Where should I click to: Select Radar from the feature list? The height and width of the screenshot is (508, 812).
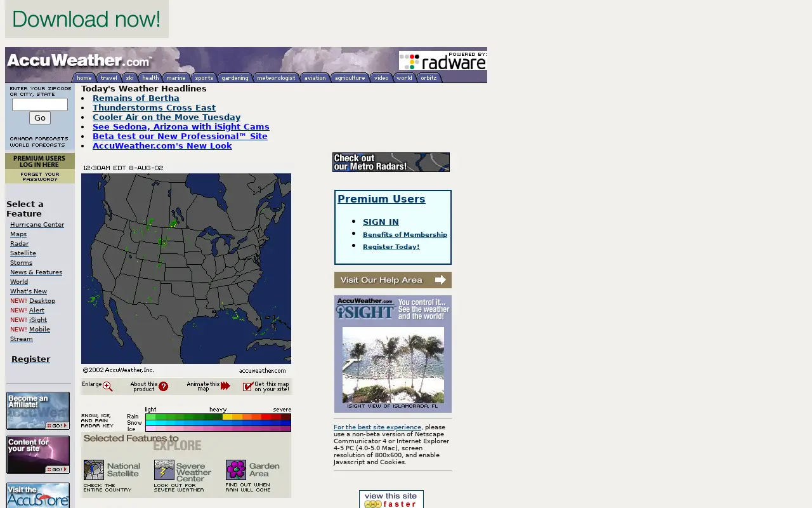click(19, 243)
